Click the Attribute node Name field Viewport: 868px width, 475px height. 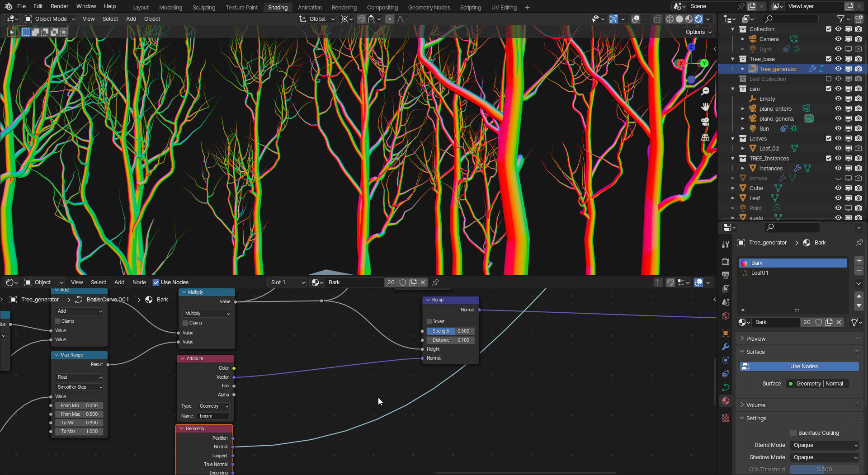pos(213,416)
